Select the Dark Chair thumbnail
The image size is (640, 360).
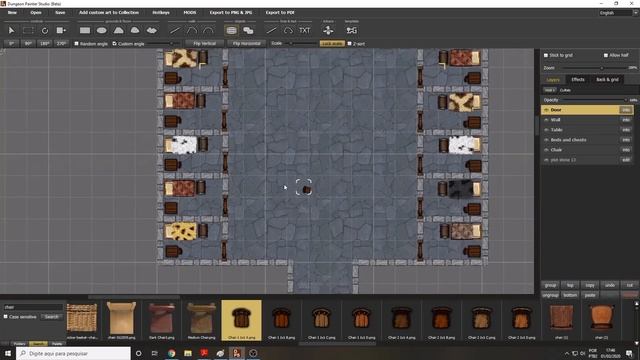coord(161,320)
